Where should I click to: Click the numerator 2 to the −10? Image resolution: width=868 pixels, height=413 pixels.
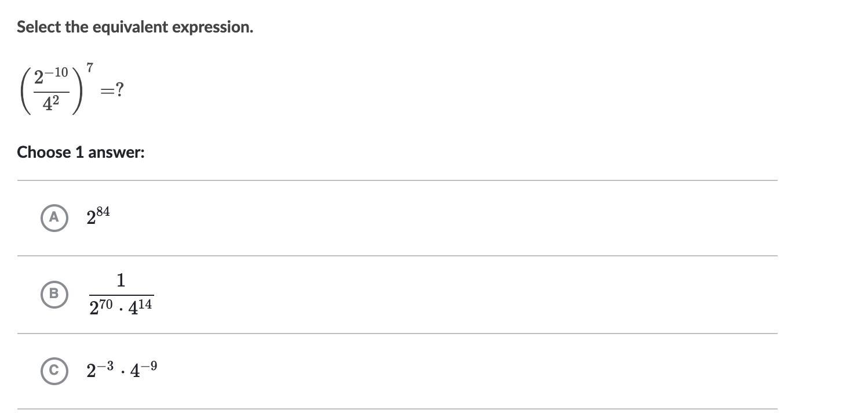(51, 77)
